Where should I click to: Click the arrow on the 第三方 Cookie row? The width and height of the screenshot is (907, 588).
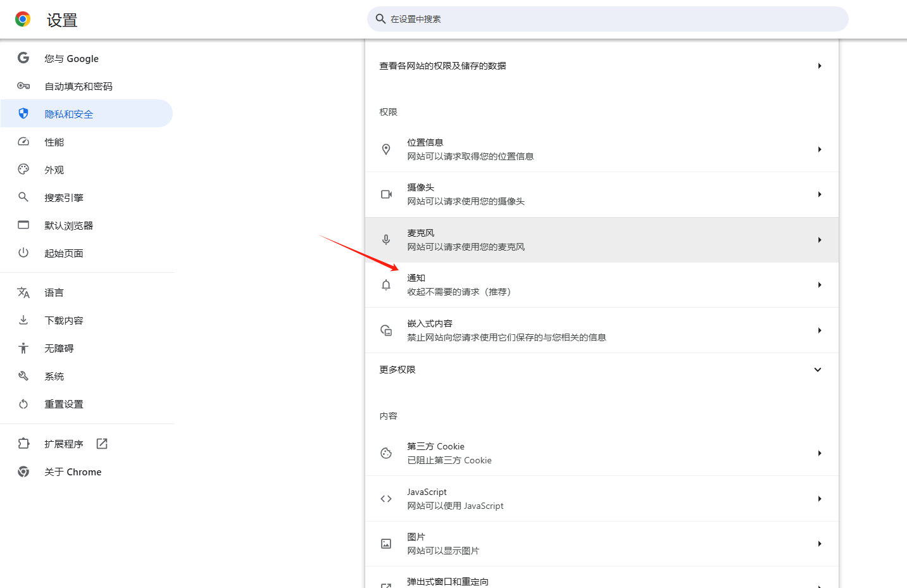click(x=820, y=453)
